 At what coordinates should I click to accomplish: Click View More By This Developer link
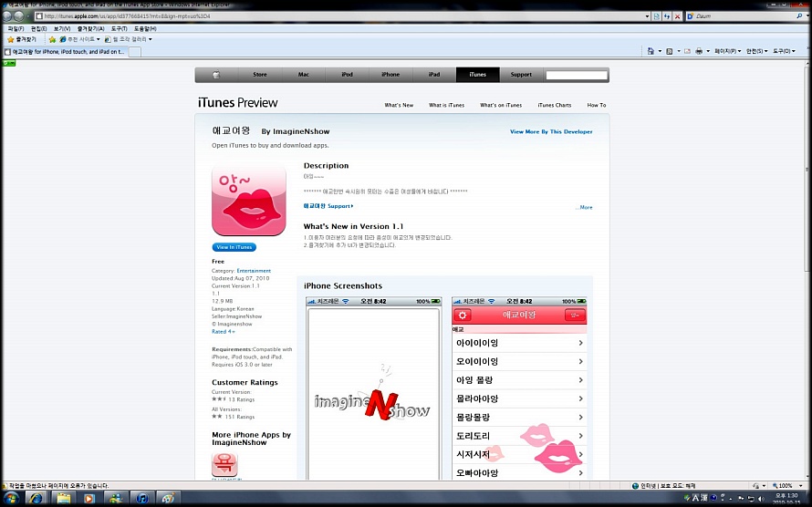(551, 132)
